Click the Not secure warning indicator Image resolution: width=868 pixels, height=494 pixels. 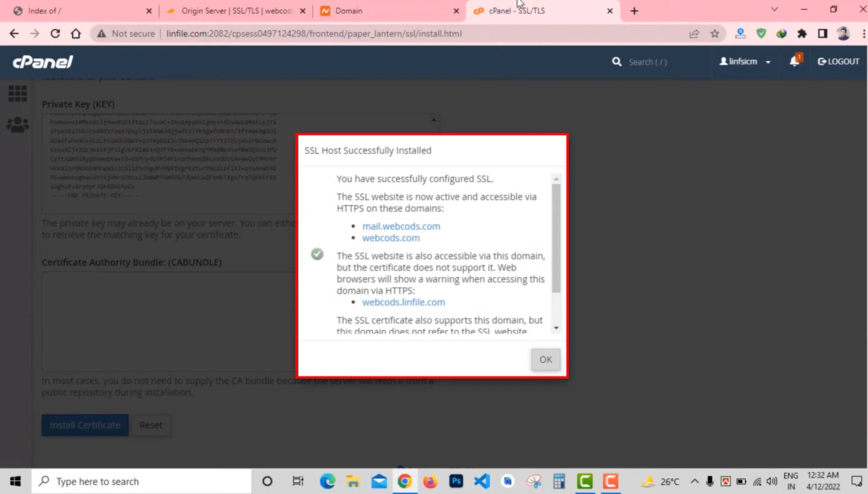point(126,33)
